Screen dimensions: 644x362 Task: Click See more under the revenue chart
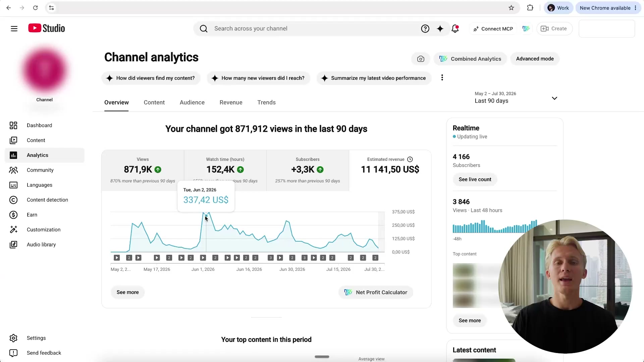tap(127, 292)
